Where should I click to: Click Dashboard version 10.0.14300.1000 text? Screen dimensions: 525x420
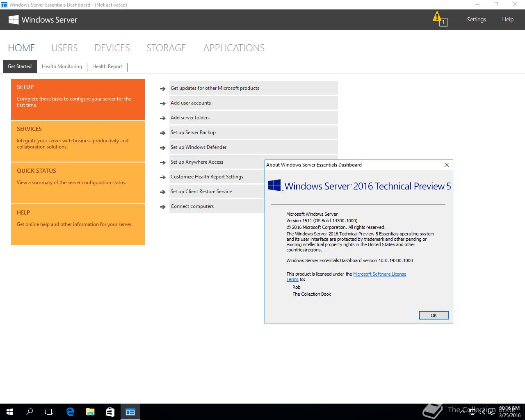(349, 260)
